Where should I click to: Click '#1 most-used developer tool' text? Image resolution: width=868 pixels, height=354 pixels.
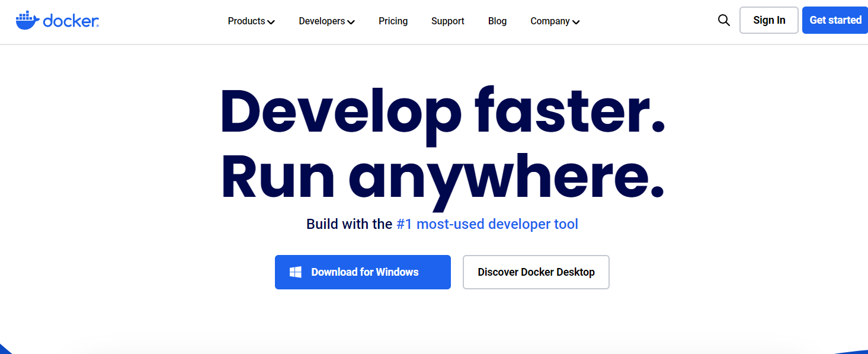(x=487, y=224)
